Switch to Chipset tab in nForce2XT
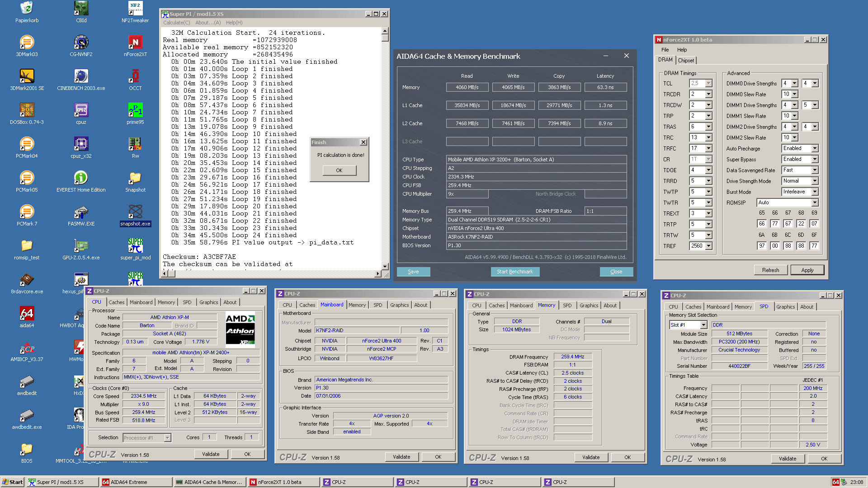The image size is (868, 488). click(x=686, y=60)
